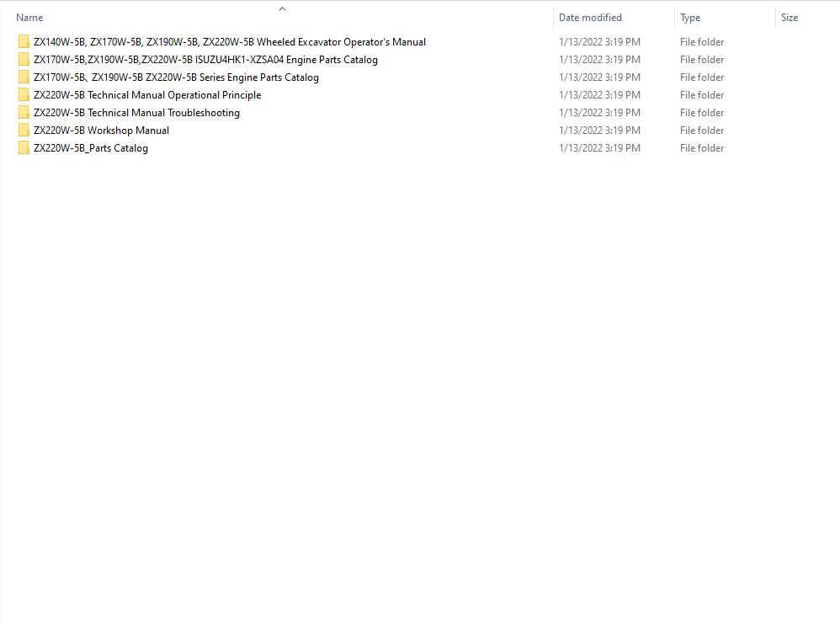Viewport: 840px width, 624px height.
Task: Click date modified in ZX220W-5B_Parts Catalog row
Action: coord(599,148)
